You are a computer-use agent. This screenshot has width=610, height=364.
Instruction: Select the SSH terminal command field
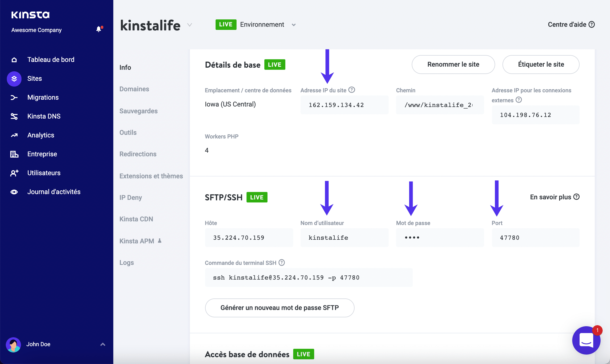pyautogui.click(x=309, y=277)
